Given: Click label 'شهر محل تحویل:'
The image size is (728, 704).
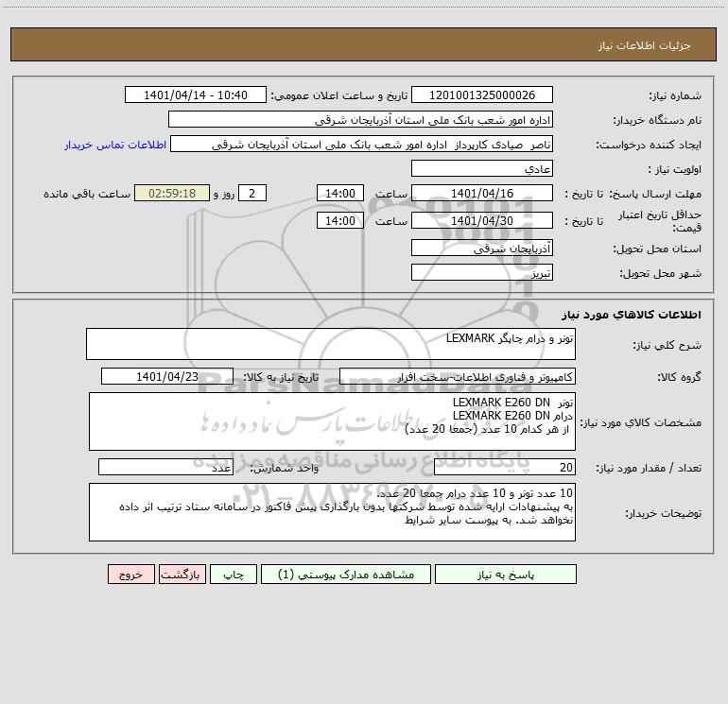Looking at the screenshot, I should tap(661, 274).
